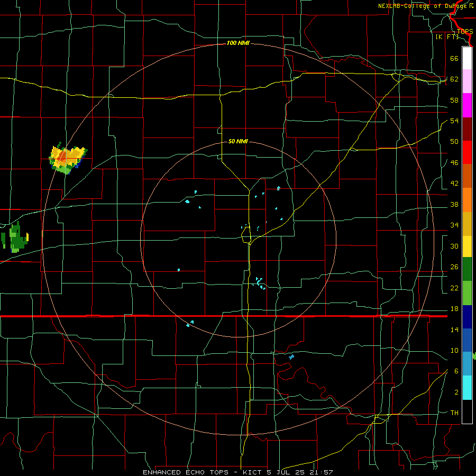
Task: Click the light pink legend swatch
Action: [x=467, y=81]
